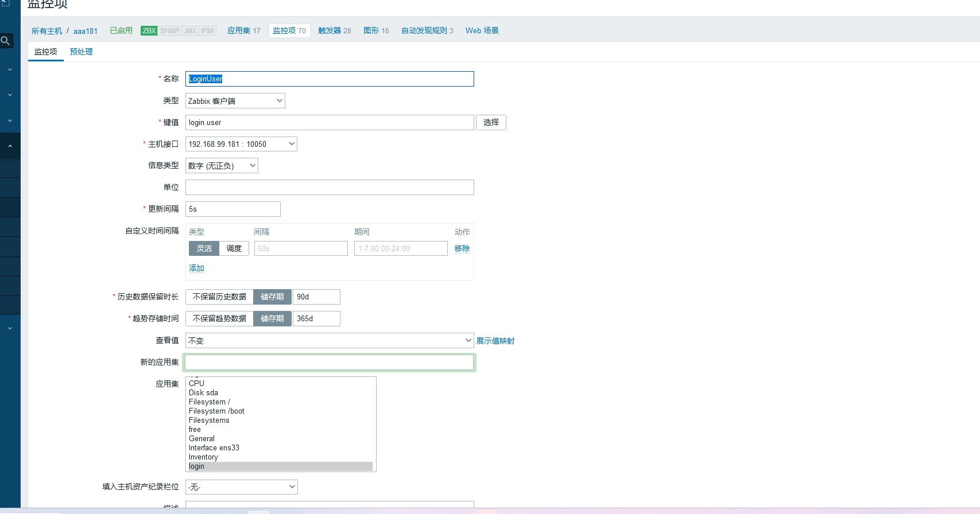Select the 灵活 interval type toggle
This screenshot has width=980, height=514.
204,248
